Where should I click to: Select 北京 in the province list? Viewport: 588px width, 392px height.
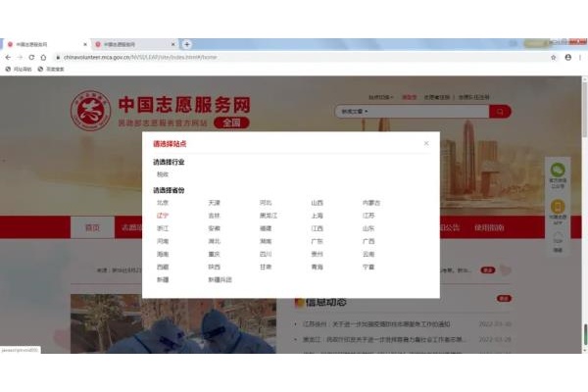click(163, 203)
